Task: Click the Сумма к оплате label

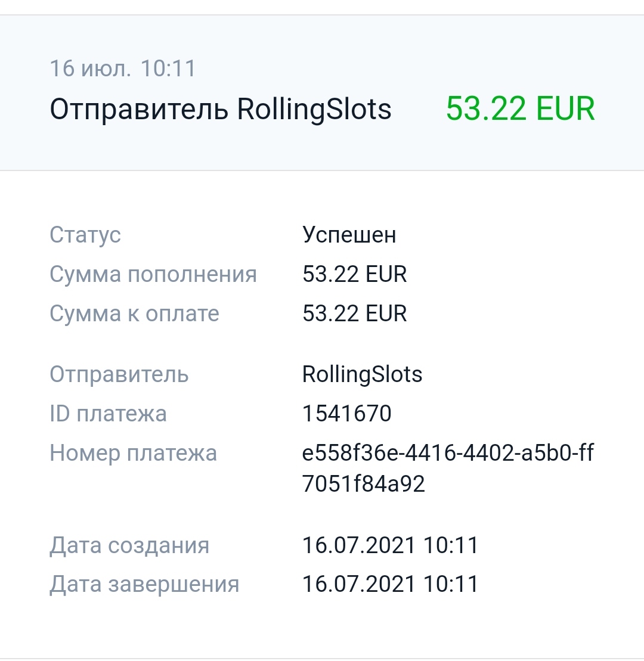Action: [x=134, y=314]
